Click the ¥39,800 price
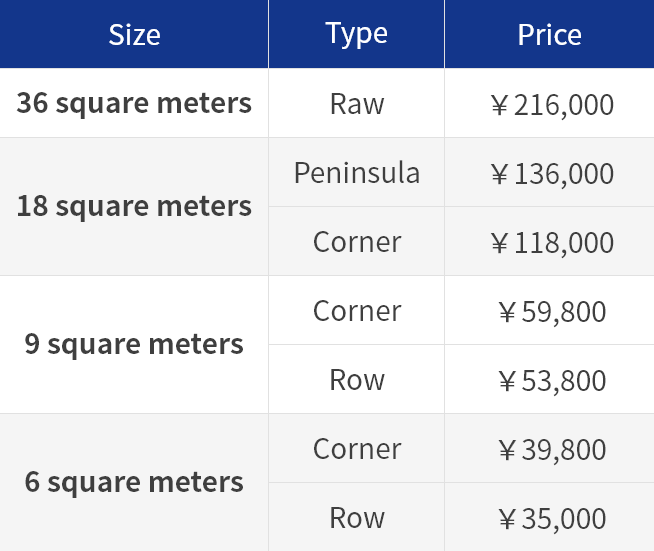The height and width of the screenshot is (551, 654). point(552,450)
